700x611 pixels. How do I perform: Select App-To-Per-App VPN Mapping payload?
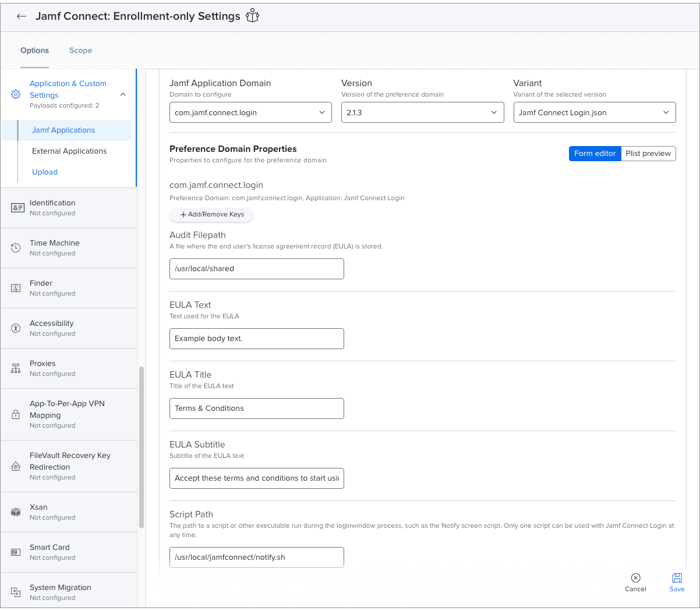pos(69,414)
